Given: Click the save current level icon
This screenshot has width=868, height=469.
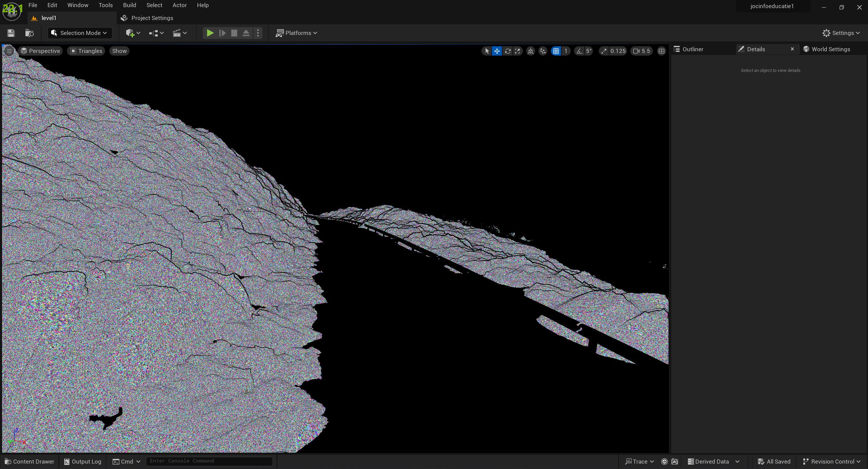Looking at the screenshot, I should point(11,33).
